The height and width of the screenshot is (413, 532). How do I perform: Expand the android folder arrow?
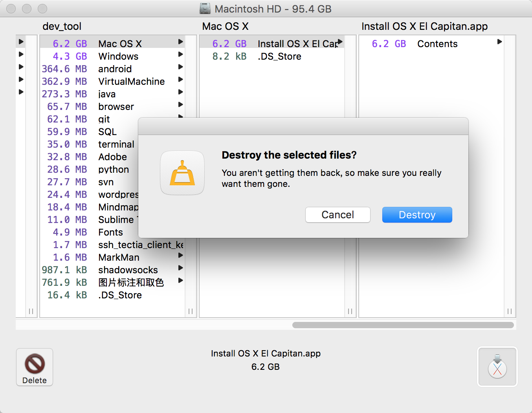tap(181, 67)
